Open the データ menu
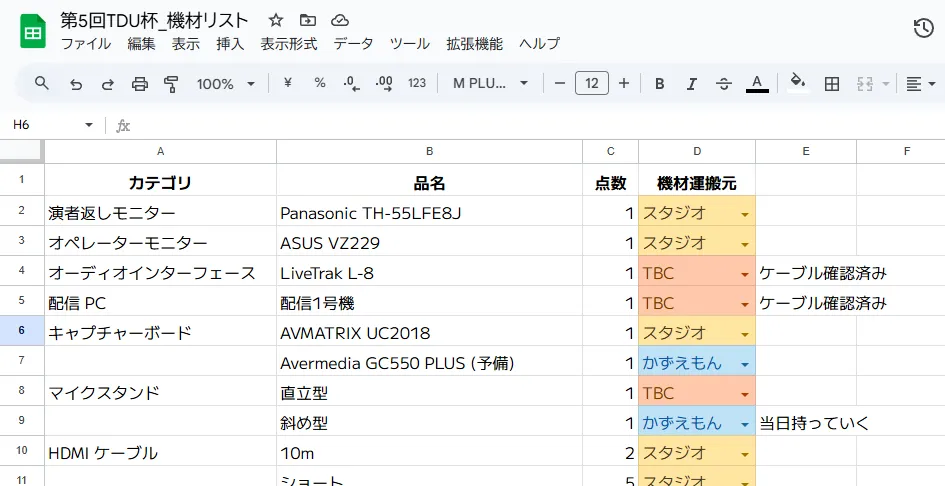This screenshot has width=945, height=486. (x=353, y=43)
